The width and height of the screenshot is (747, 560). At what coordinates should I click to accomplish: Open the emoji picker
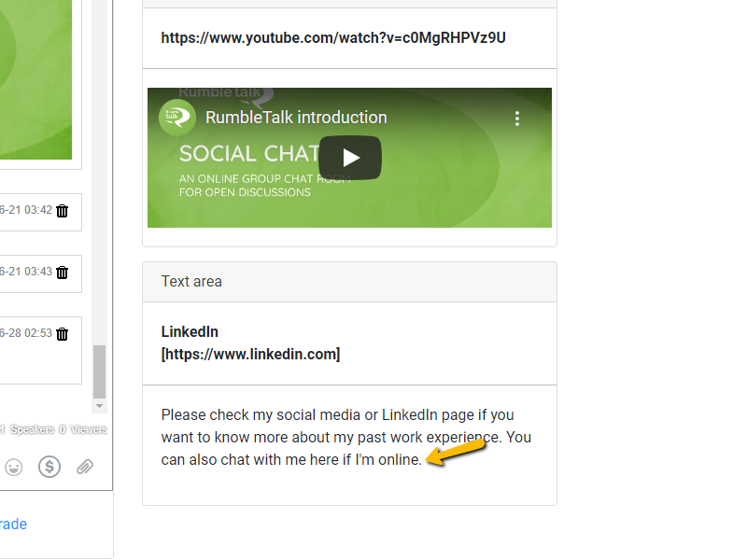coord(13,467)
